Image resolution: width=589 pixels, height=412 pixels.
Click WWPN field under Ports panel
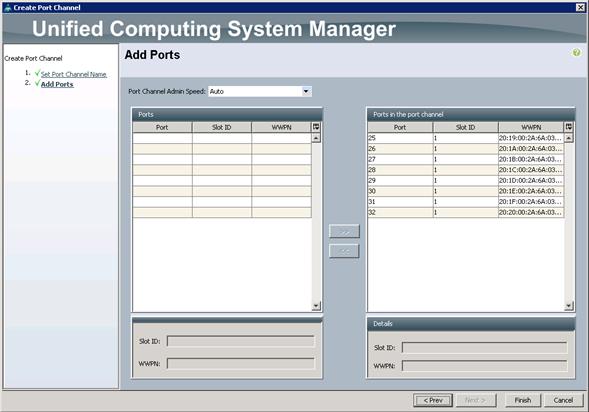point(240,364)
